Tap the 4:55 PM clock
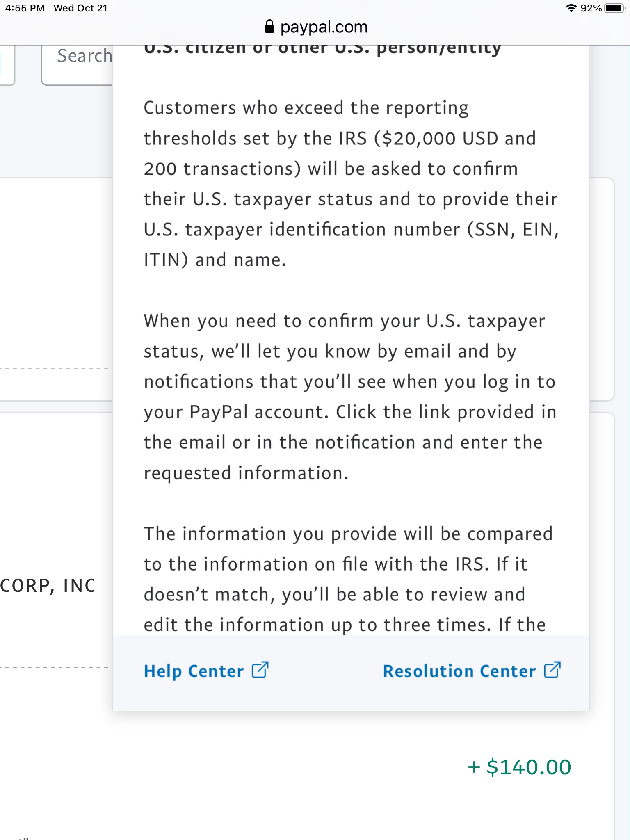This screenshot has width=630, height=840. point(25,8)
